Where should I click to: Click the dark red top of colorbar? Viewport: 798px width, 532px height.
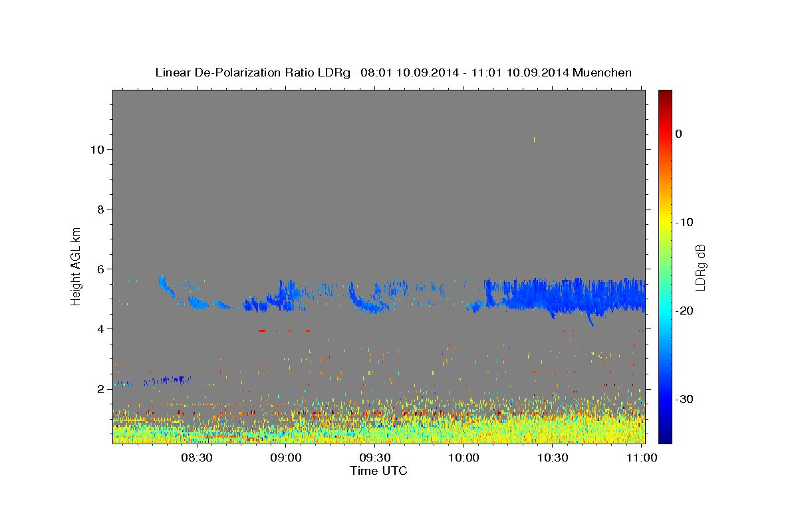(x=665, y=96)
